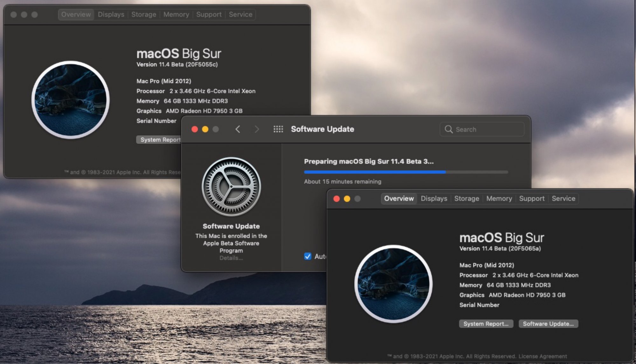636x364 pixels.
Task: Click the Software Update gear icon
Action: [231, 187]
